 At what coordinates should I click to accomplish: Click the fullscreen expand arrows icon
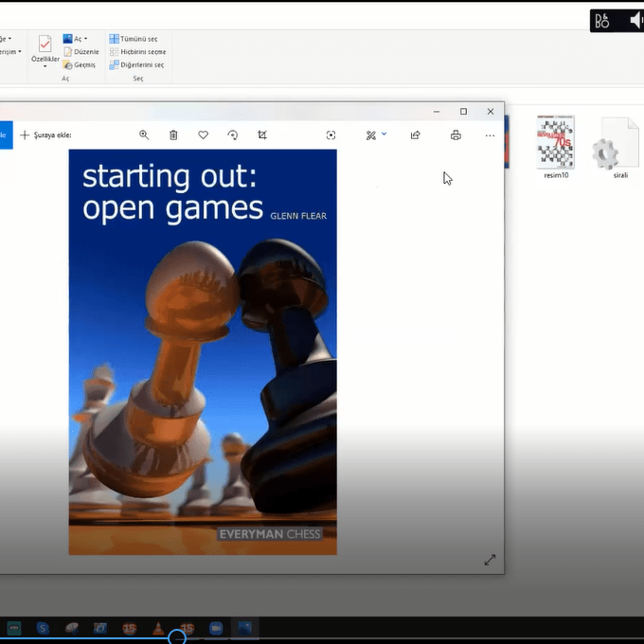(x=490, y=560)
